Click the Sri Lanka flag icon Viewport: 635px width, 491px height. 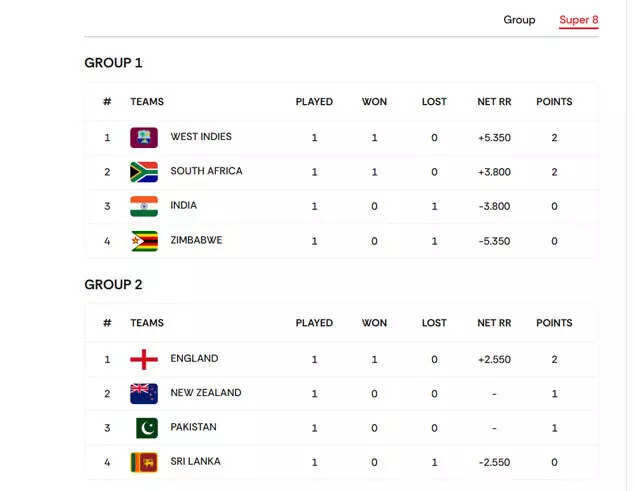coord(144,462)
